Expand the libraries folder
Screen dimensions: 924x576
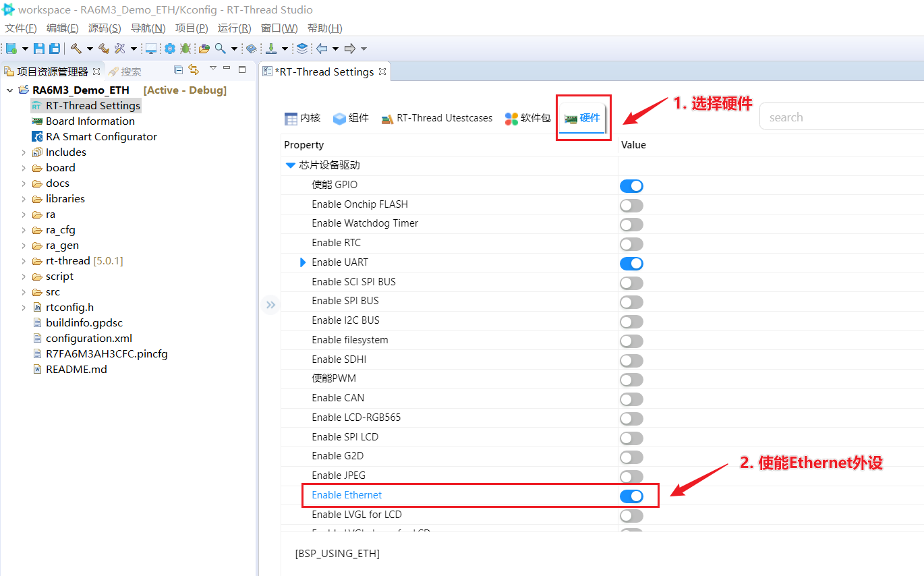(x=24, y=199)
